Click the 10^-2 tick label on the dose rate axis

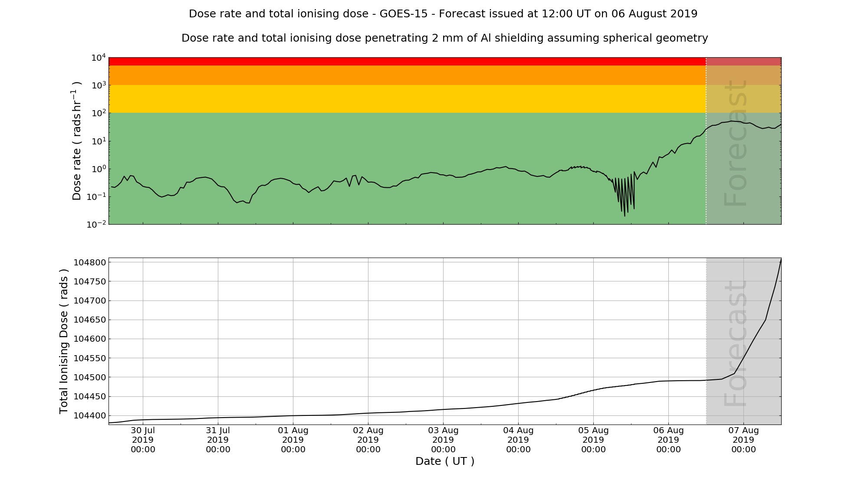96,224
